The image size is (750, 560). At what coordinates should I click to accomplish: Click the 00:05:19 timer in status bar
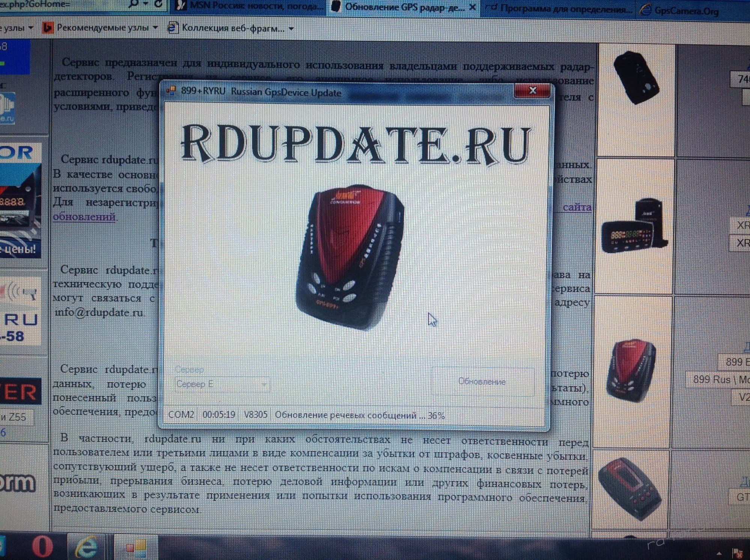click(219, 414)
